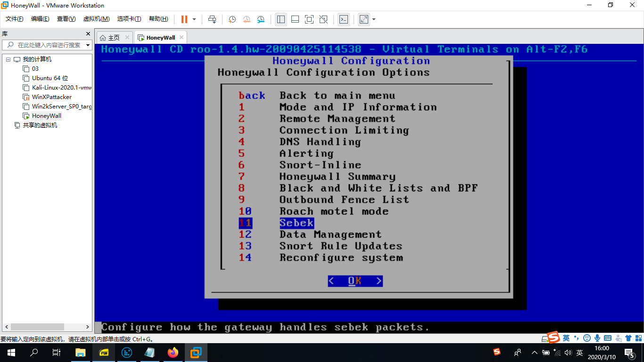Choose 'back' Back to main menu
644x362 pixels.
(317, 96)
